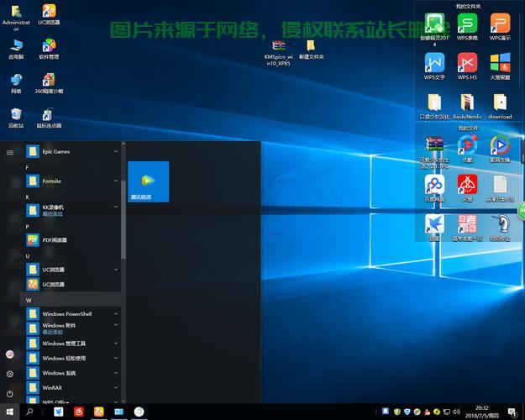Image resolution: width=525 pixels, height=420 pixels.
Task: Select the download folder icon
Action: tap(500, 106)
